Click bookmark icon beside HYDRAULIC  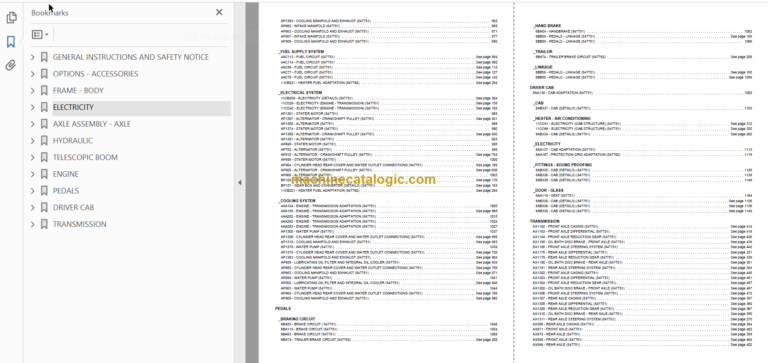pyautogui.click(x=44, y=141)
